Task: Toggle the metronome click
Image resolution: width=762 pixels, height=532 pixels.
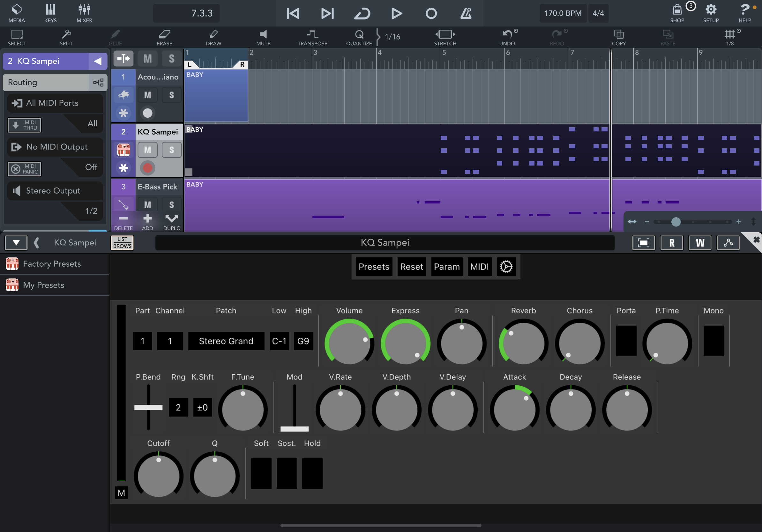Action: [x=466, y=13]
